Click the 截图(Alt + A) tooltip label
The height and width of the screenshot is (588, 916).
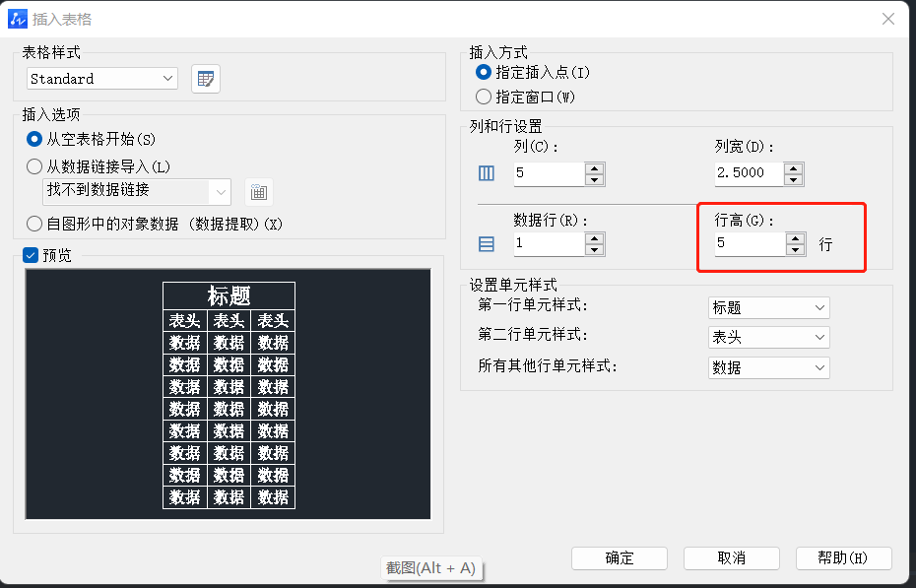pos(431,568)
